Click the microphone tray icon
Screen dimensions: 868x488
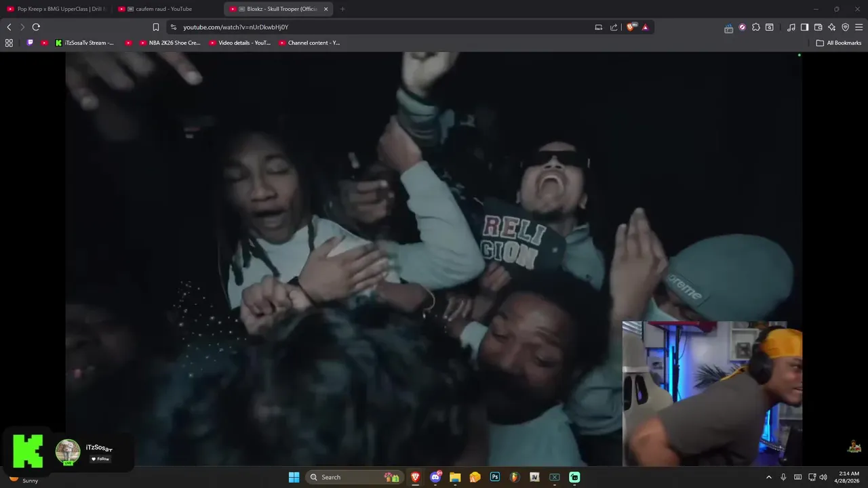[x=783, y=477]
